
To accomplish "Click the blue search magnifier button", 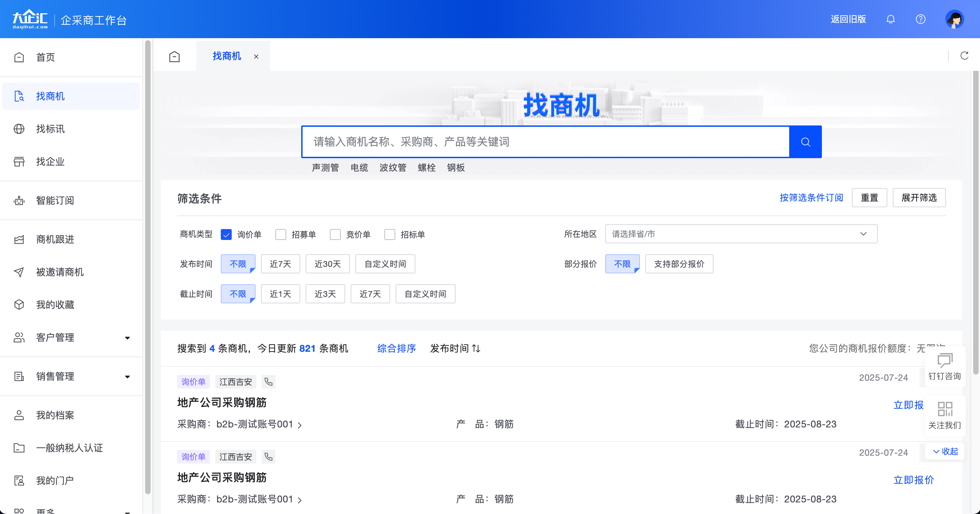I will [806, 141].
